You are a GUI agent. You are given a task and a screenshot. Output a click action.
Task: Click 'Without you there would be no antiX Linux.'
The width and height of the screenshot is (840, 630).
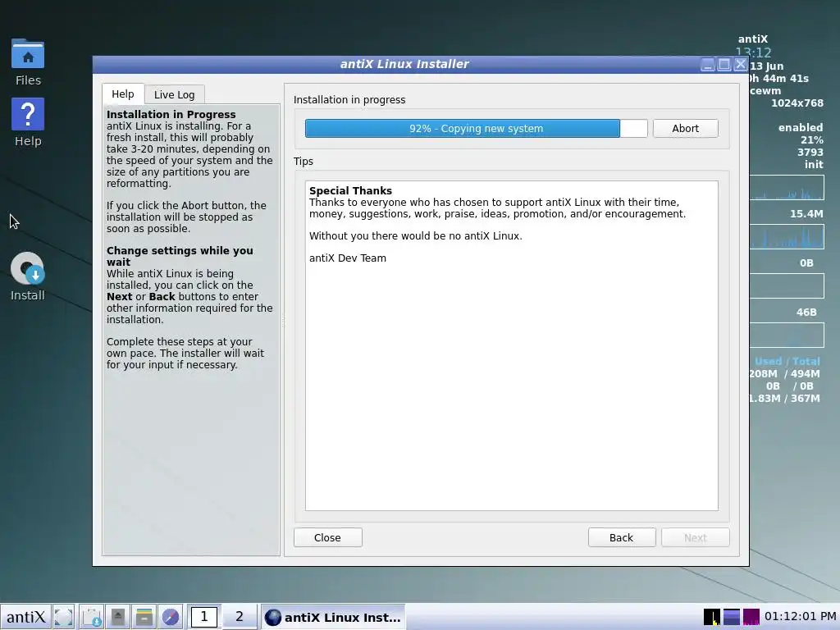415,235
